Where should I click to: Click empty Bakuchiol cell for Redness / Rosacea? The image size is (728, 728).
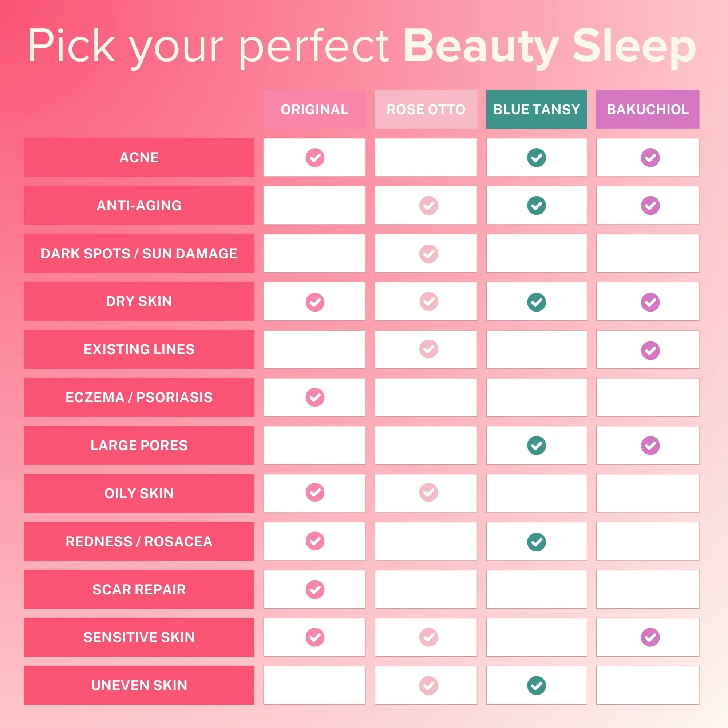(647, 542)
